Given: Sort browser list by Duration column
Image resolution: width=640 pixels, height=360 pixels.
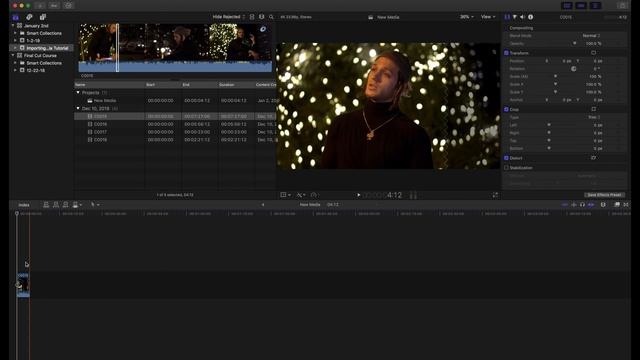Looking at the screenshot, I should (236, 84).
